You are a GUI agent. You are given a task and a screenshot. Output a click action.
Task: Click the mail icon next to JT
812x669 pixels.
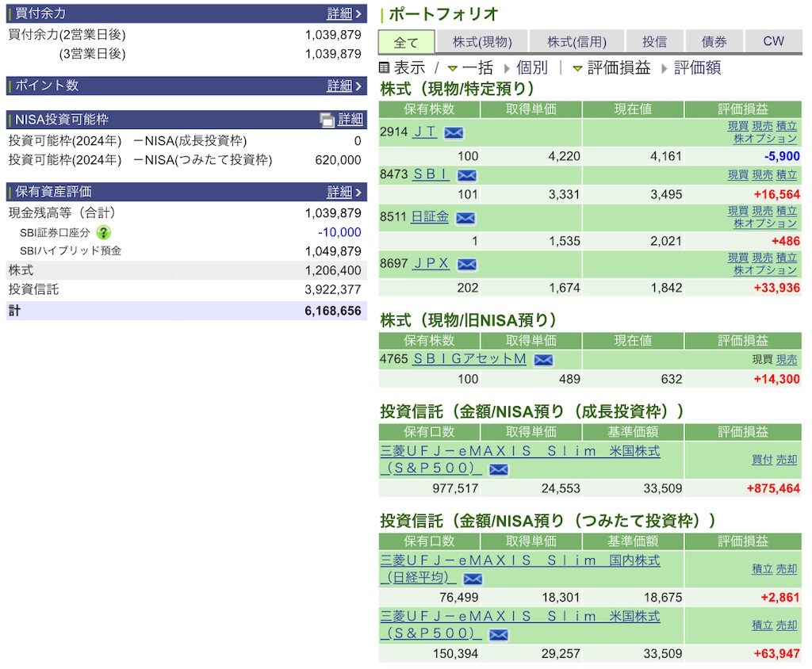454,133
